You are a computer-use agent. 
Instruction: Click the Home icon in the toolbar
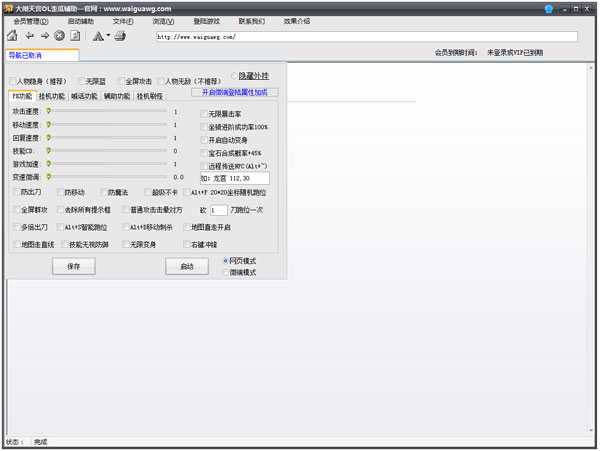[x=12, y=36]
